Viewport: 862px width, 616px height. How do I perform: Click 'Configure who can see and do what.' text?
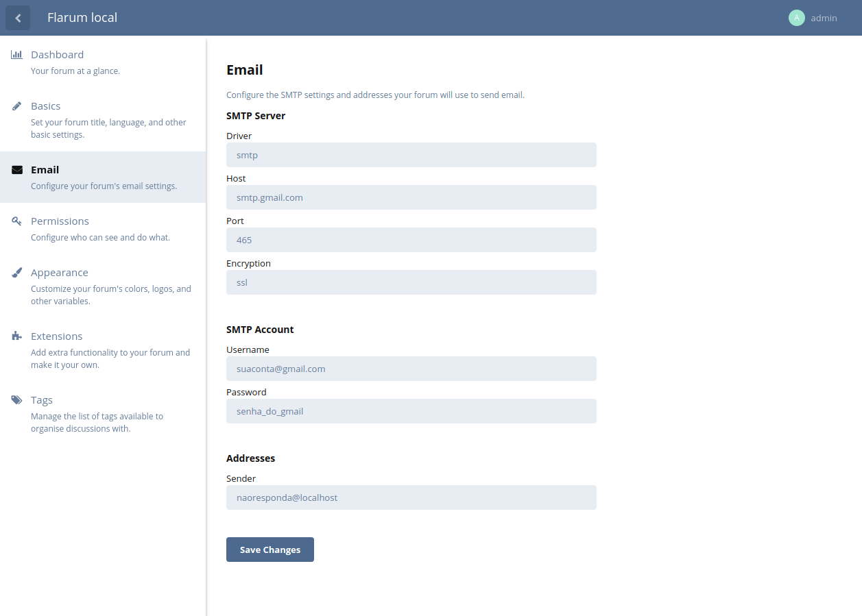click(100, 237)
